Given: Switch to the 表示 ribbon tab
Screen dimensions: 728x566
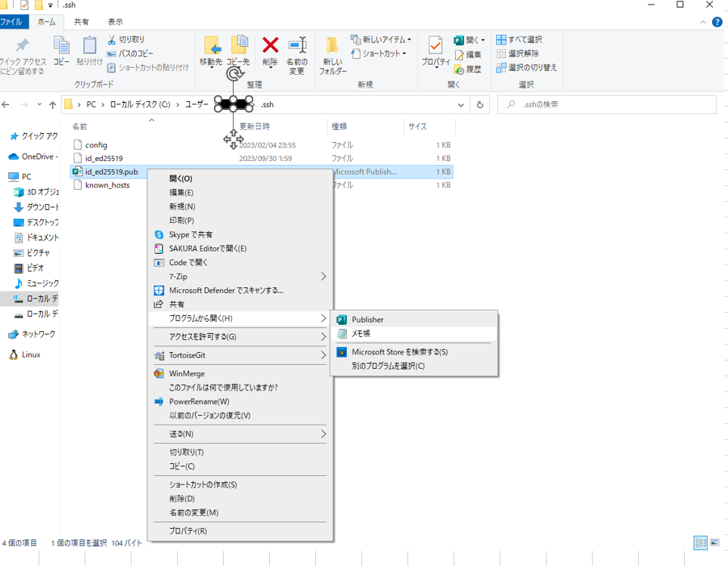Looking at the screenshot, I should (114, 21).
